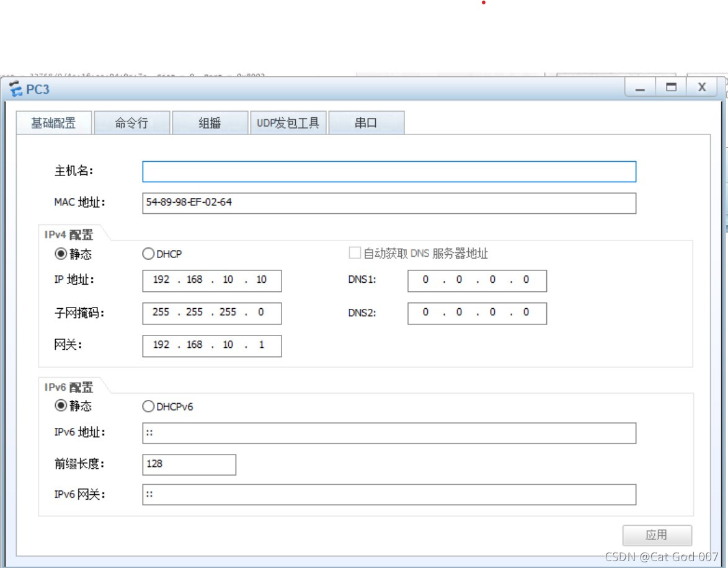
Task: Click the DNS2 address field
Action: tap(477, 313)
